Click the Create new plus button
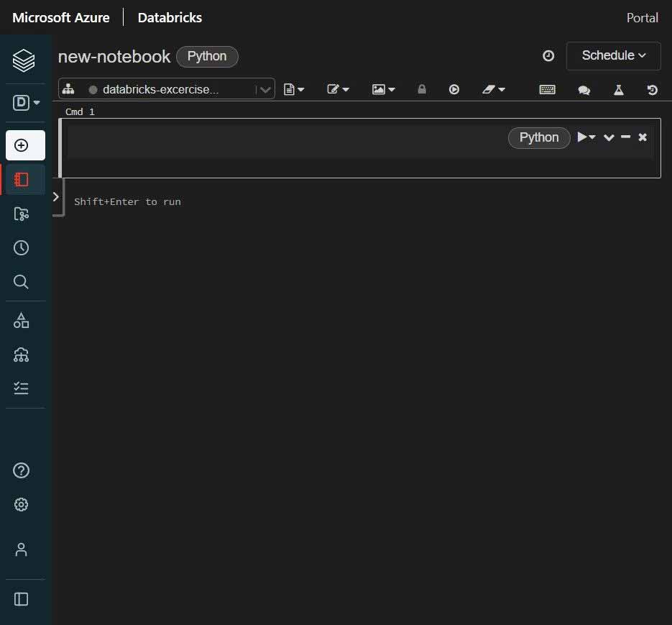672x625 pixels. click(25, 145)
